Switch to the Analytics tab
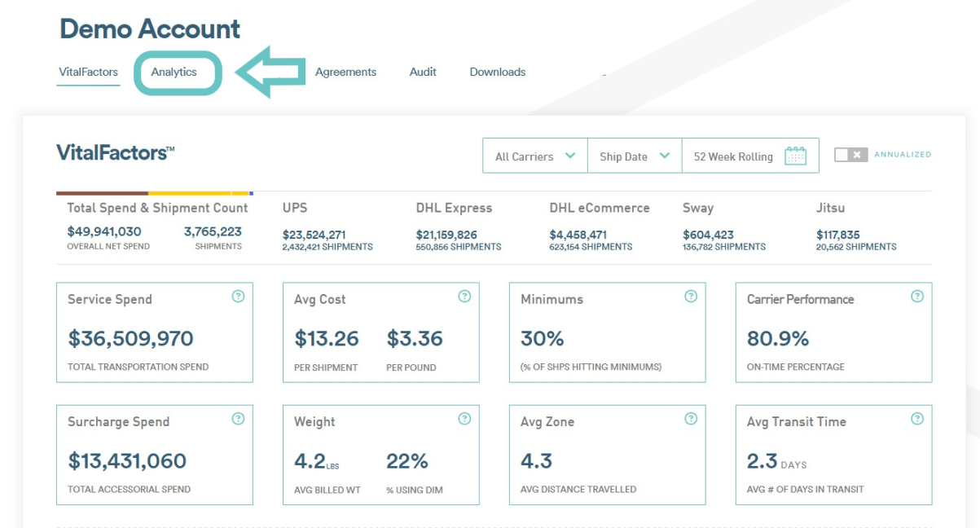The image size is (980, 528). [174, 73]
